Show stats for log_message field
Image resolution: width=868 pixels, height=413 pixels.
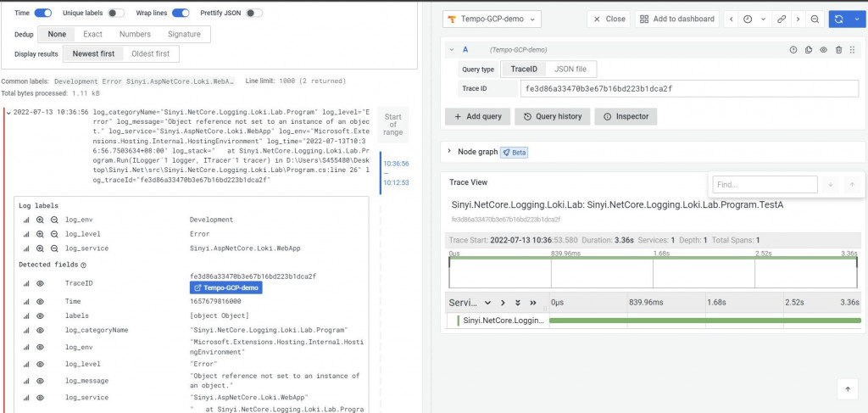coord(25,381)
